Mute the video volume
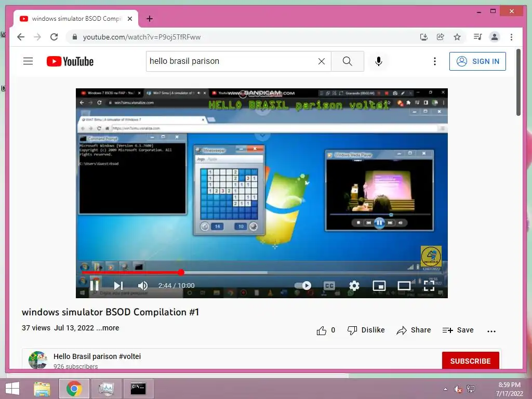 pyautogui.click(x=142, y=286)
